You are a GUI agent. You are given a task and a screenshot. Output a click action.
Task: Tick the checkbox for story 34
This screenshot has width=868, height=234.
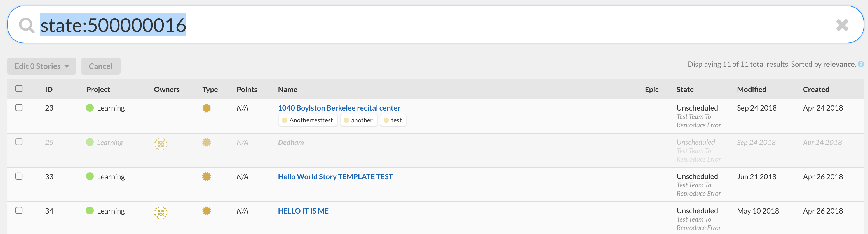(19, 210)
